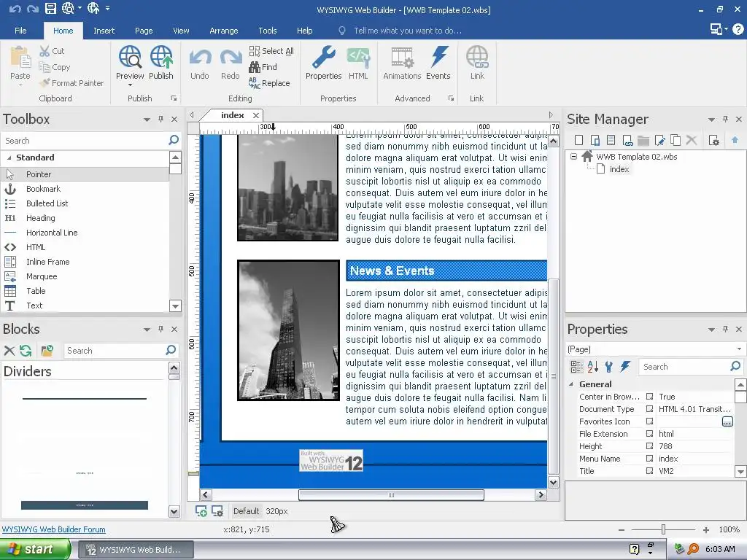The width and height of the screenshot is (747, 560).
Task: Sort properties alphabetically
Action: click(x=592, y=366)
